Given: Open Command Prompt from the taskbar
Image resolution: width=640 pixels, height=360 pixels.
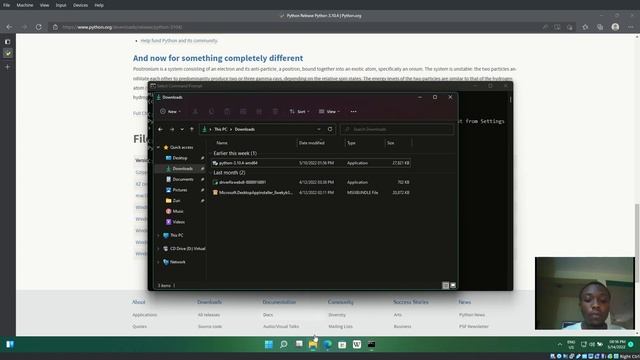Looking at the screenshot, I should pos(371,344).
